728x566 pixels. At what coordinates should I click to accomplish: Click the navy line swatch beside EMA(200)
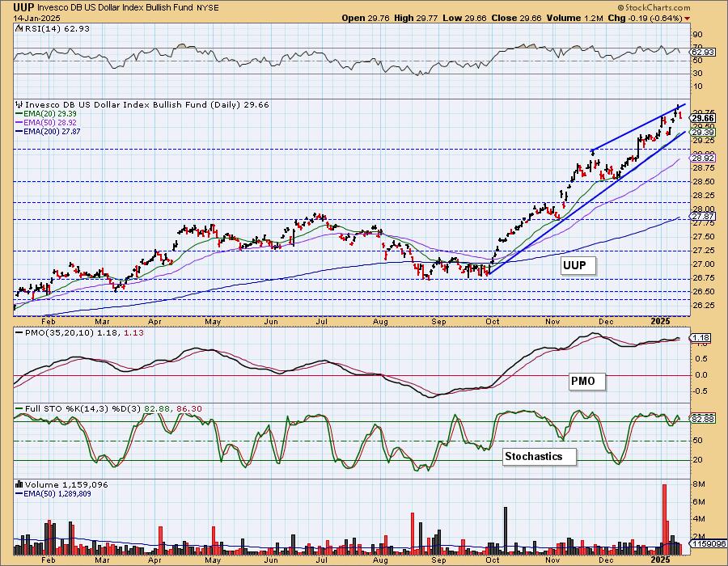pyautogui.click(x=19, y=132)
